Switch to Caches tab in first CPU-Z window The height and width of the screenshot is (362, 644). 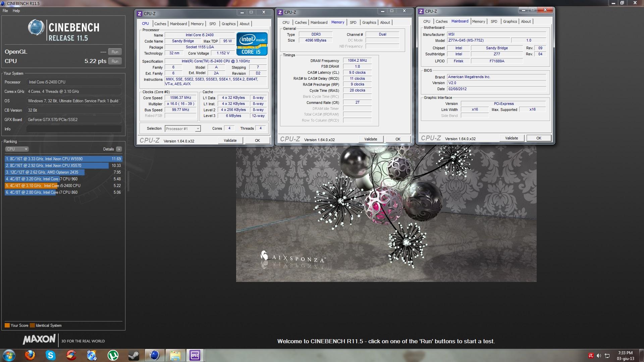point(160,24)
